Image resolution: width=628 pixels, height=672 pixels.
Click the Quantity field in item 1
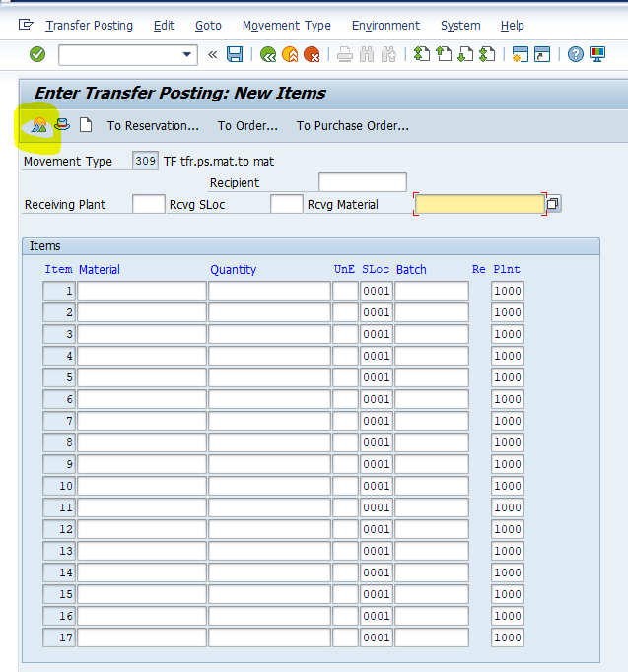coord(269,291)
